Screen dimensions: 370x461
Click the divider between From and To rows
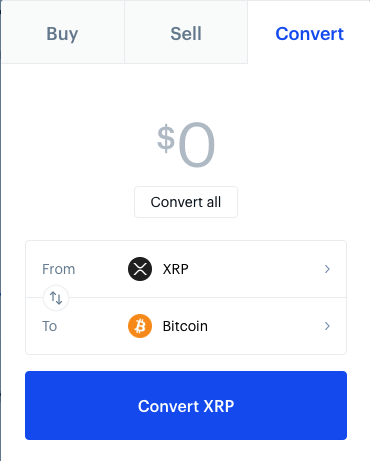(207, 297)
